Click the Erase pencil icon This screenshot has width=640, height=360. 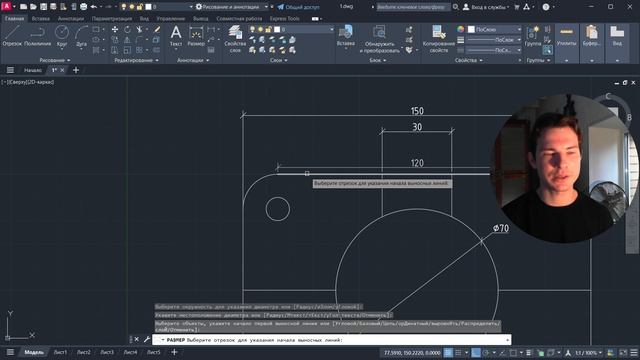[x=157, y=29]
